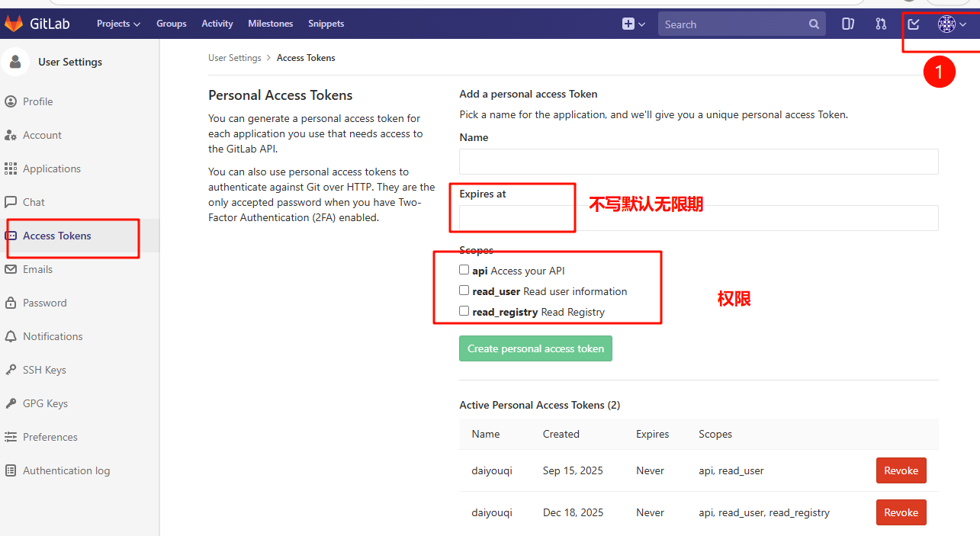This screenshot has width=980, height=536.
Task: Open Snippets in the top navigation
Action: [x=326, y=24]
